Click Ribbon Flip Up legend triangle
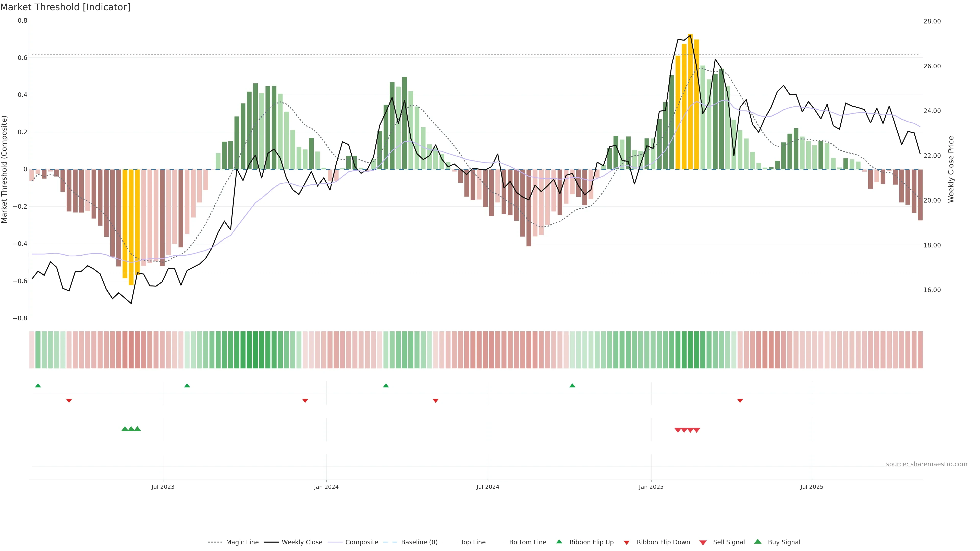Viewport: 980px width, 551px height. [x=559, y=542]
